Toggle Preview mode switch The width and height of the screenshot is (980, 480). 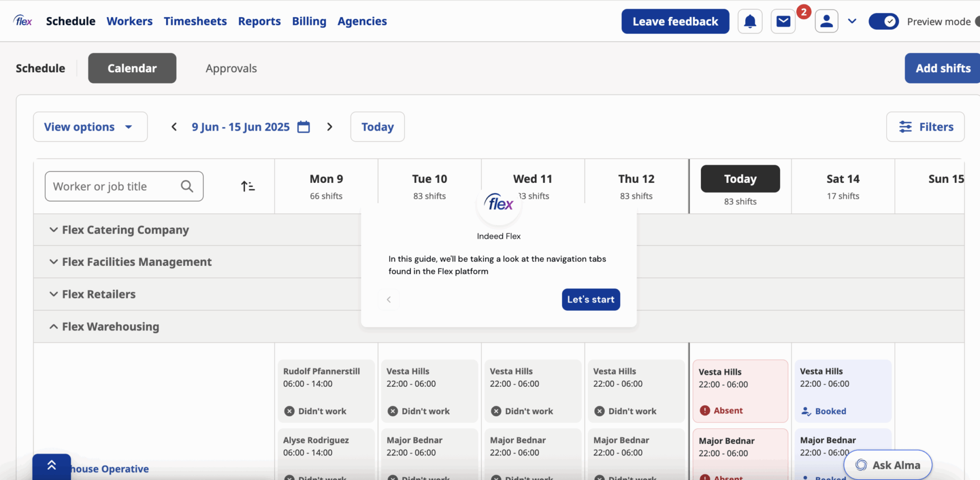coord(883,21)
